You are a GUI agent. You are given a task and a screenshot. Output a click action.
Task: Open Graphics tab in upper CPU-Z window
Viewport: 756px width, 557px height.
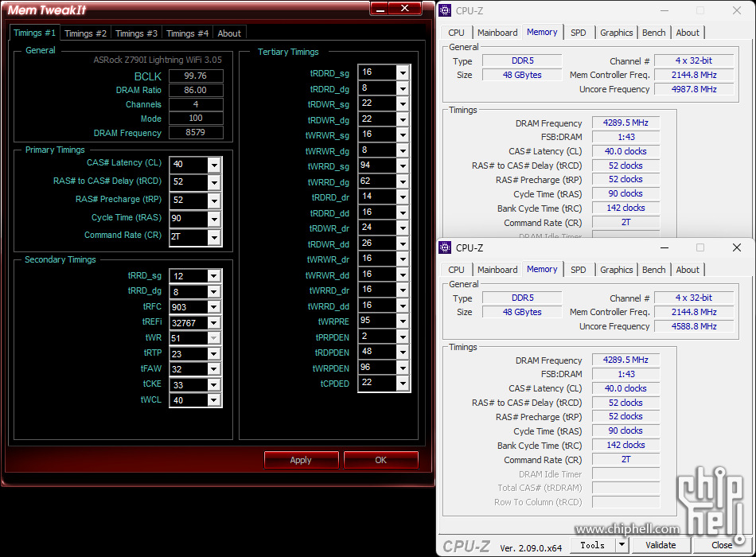(x=616, y=33)
